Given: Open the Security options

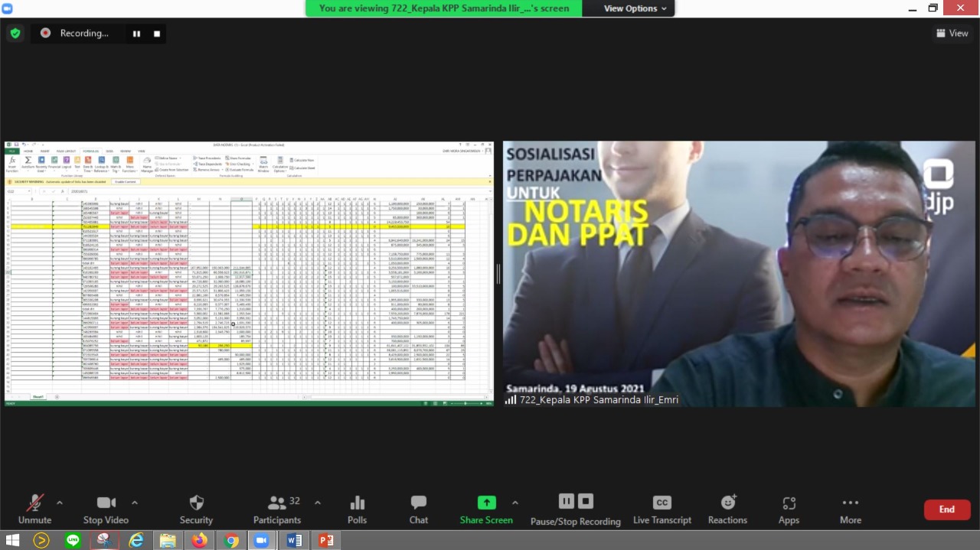Looking at the screenshot, I should click(196, 509).
